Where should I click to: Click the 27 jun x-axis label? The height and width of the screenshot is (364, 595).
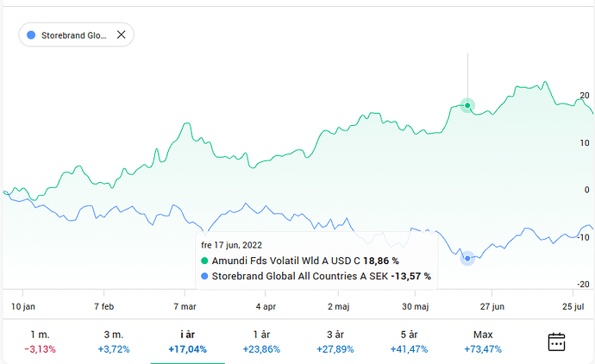492,306
